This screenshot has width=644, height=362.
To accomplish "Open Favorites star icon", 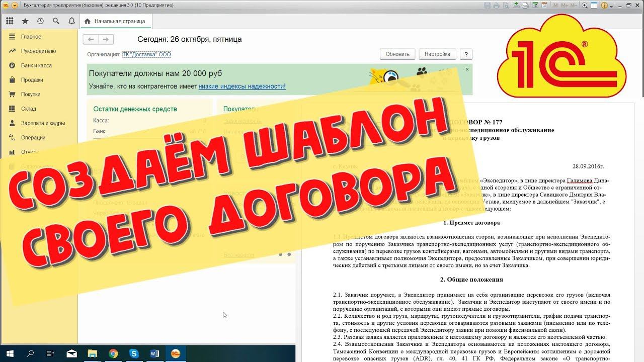I will coord(25,21).
